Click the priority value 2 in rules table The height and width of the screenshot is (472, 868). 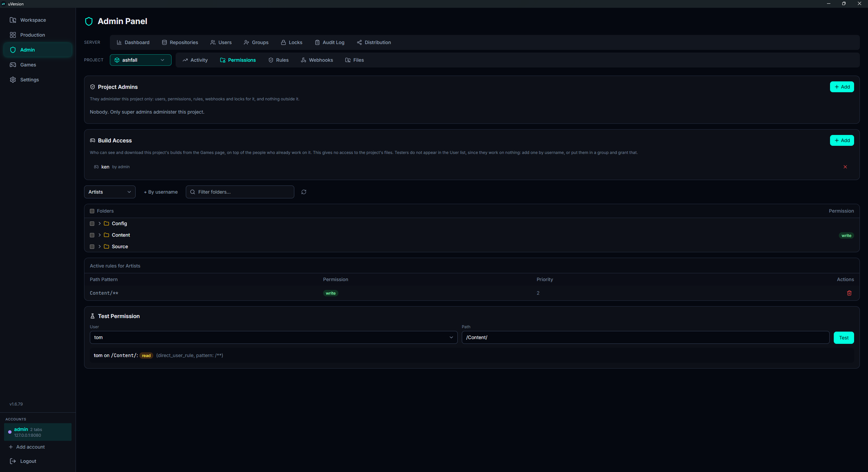coord(538,293)
